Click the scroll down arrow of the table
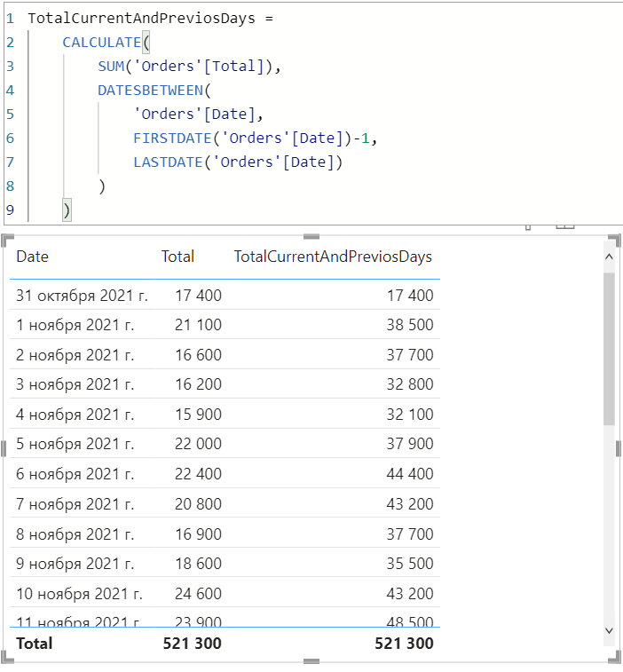Image resolution: width=623 pixels, height=672 pixels. point(609,630)
